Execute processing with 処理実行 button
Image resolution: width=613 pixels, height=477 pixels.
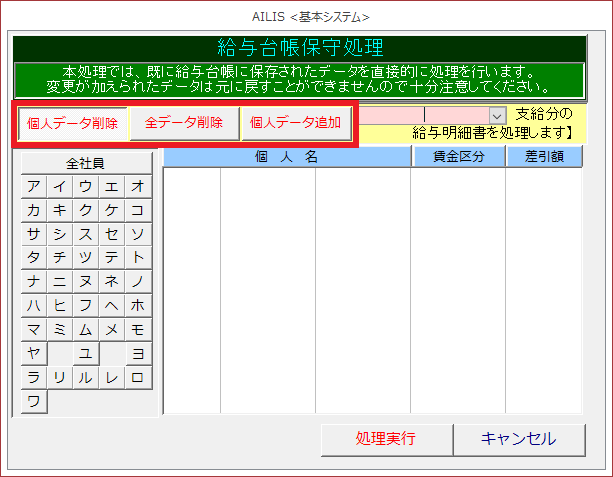tap(386, 439)
